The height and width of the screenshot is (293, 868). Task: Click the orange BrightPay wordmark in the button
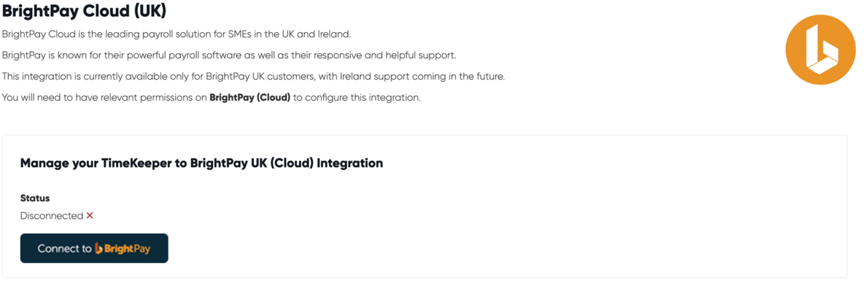[x=127, y=249]
